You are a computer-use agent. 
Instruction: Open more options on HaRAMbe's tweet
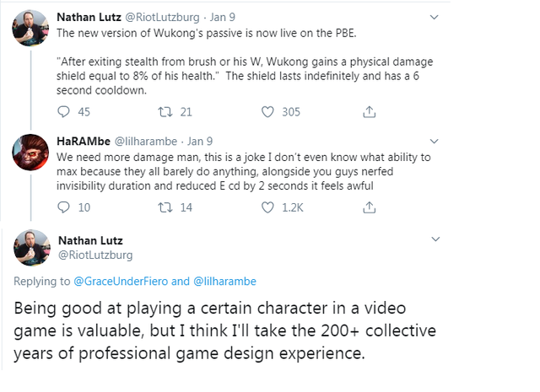pyautogui.click(x=435, y=141)
